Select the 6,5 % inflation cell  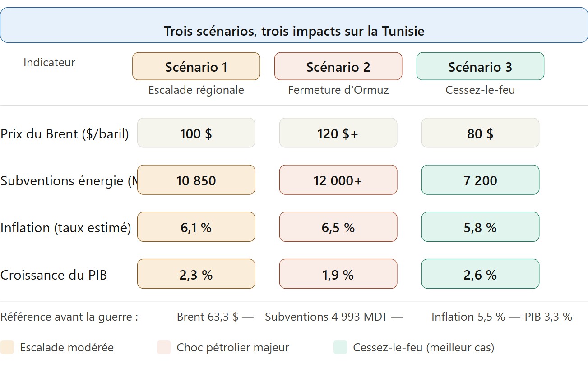click(x=338, y=227)
